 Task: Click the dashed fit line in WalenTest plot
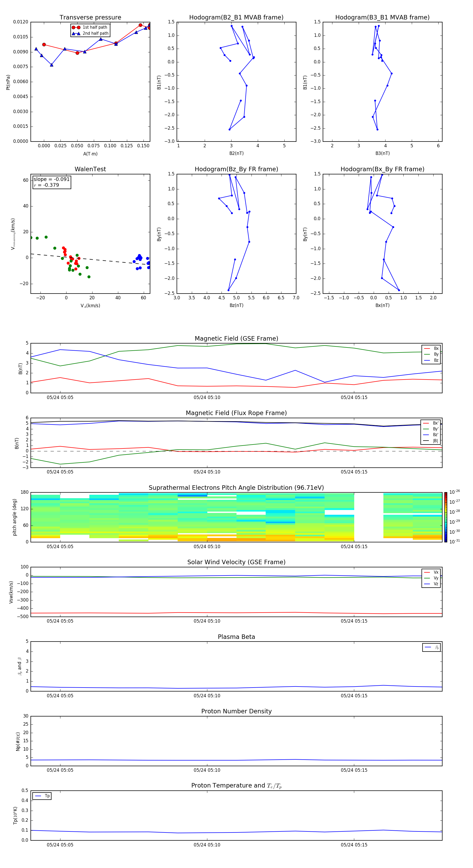click(x=90, y=259)
